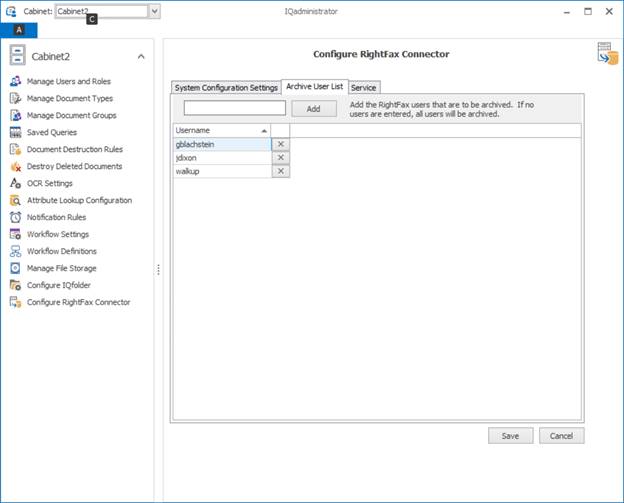The height and width of the screenshot is (503, 624).
Task: Click the Document Destruction Rules icon
Action: point(15,149)
